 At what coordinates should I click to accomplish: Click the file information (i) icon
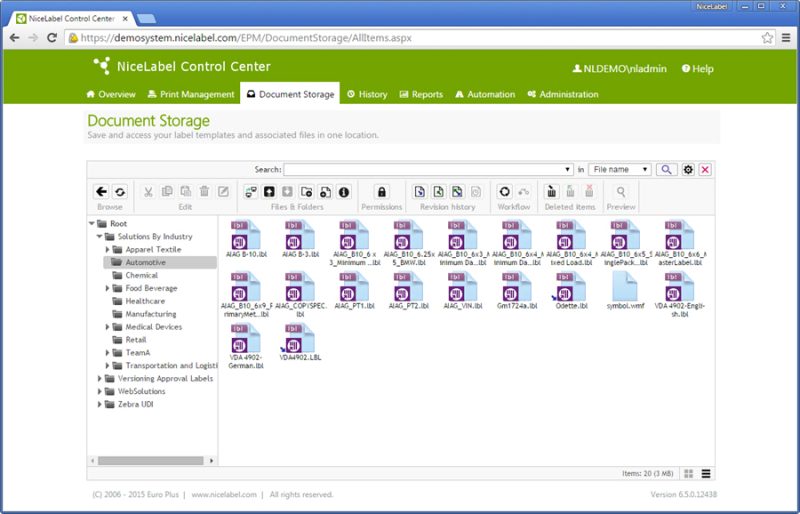tap(344, 192)
